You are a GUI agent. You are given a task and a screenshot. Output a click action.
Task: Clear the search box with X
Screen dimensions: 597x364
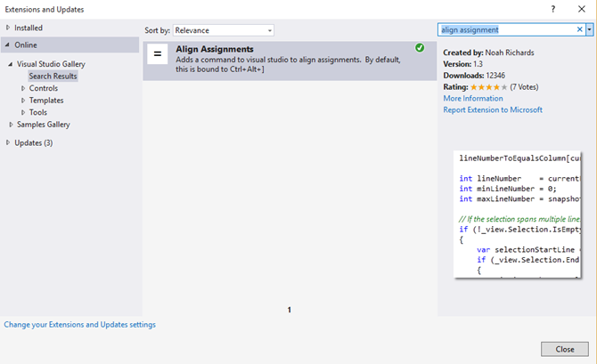(x=580, y=29)
